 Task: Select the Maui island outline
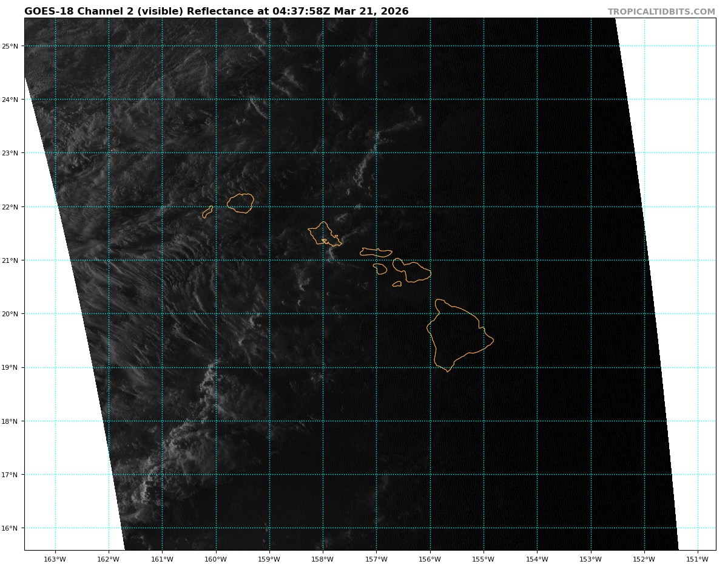(413, 271)
